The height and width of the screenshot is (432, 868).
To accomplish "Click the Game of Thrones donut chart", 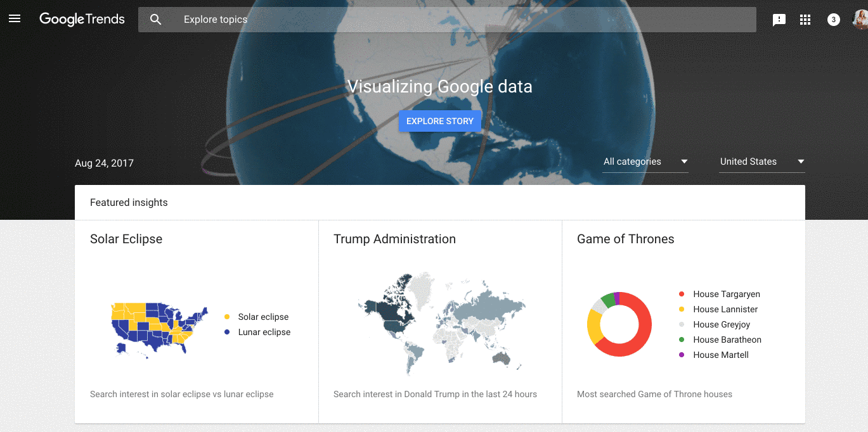I will pos(619,324).
